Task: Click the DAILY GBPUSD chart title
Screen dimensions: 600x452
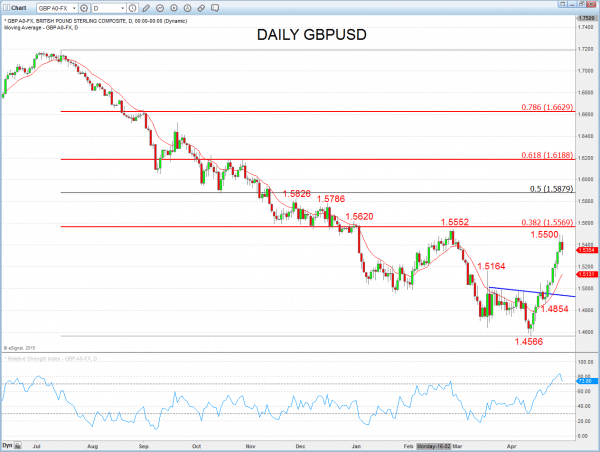Action: [311, 35]
